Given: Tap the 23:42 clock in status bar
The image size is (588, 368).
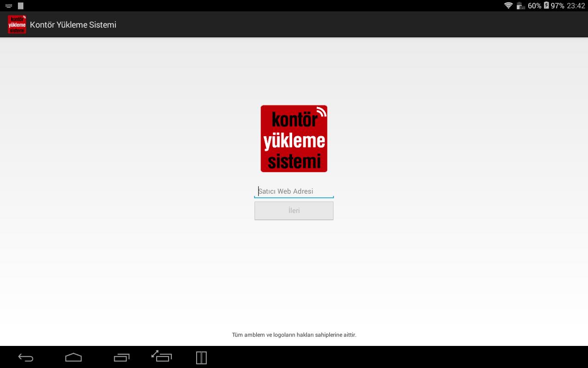Looking at the screenshot, I should coord(576,6).
